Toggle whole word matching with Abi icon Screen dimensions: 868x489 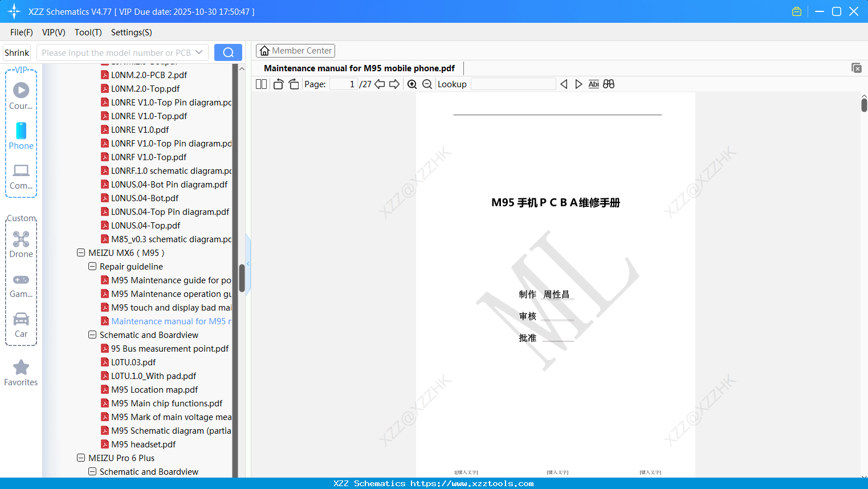(x=593, y=84)
